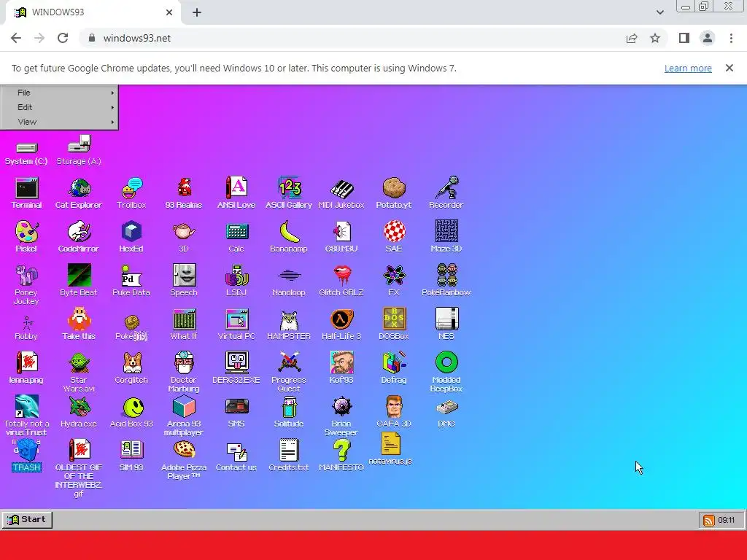Open the Speech face icon
This screenshot has width=747, height=560.
[x=184, y=281]
